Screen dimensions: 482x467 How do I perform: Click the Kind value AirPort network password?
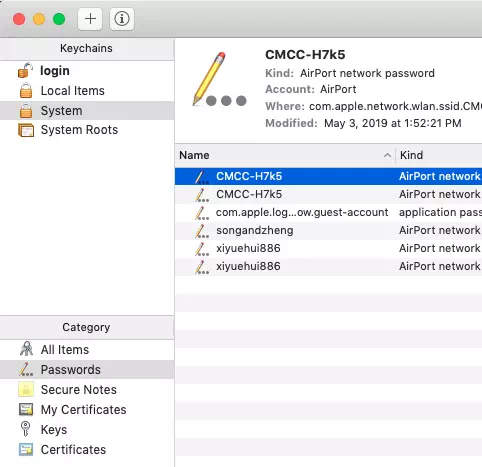tap(367, 73)
